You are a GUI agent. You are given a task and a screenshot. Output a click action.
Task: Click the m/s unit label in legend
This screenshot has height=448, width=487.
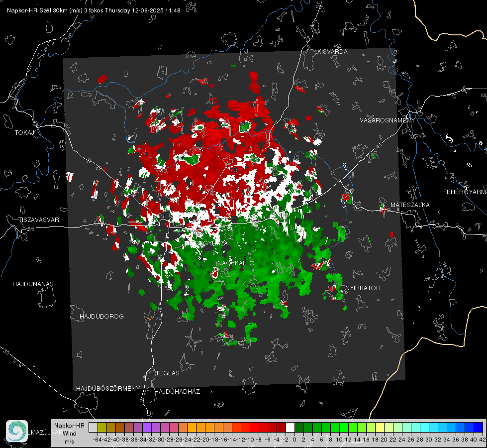click(x=69, y=442)
